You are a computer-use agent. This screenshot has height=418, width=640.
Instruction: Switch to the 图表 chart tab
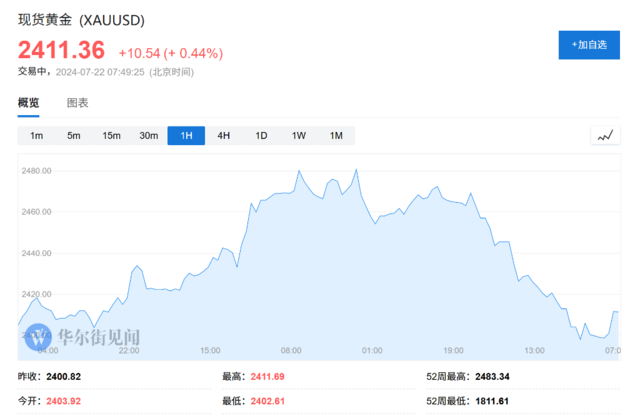(78, 103)
